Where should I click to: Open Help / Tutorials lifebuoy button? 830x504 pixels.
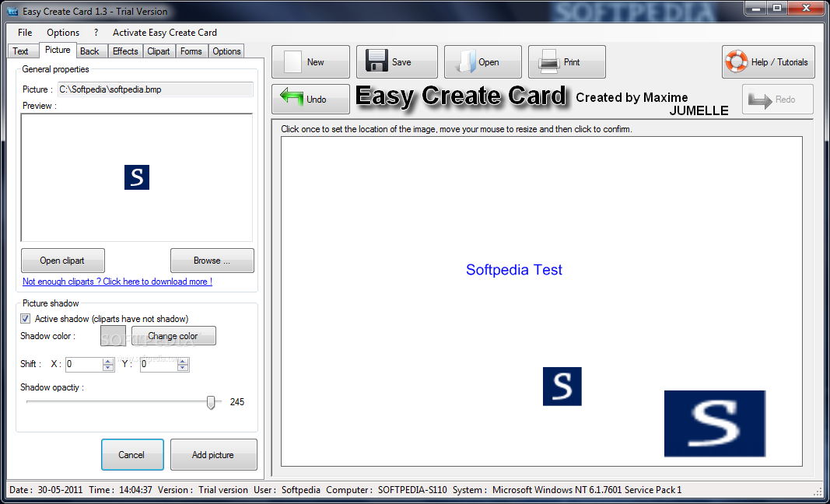(x=768, y=62)
